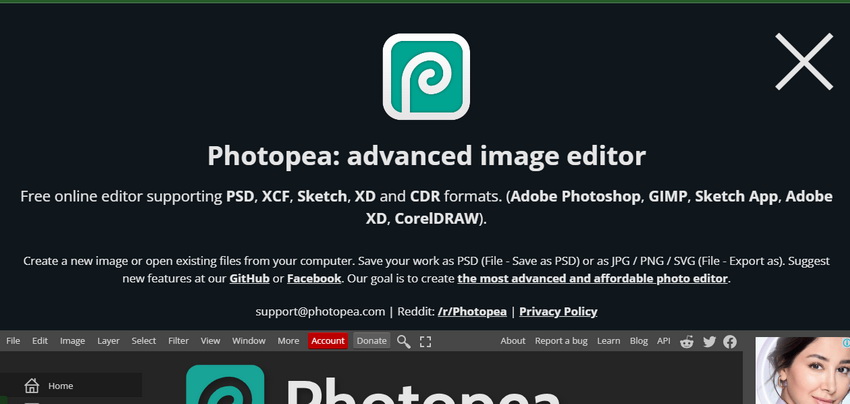
Task: Follow the Facebook text link in description
Action: (314, 279)
